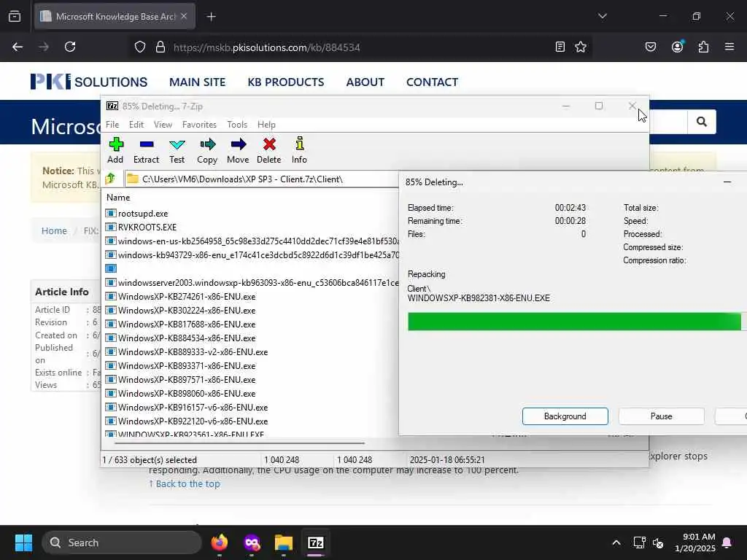Open the MAIN SITE link
The width and height of the screenshot is (747, 560).
click(197, 82)
